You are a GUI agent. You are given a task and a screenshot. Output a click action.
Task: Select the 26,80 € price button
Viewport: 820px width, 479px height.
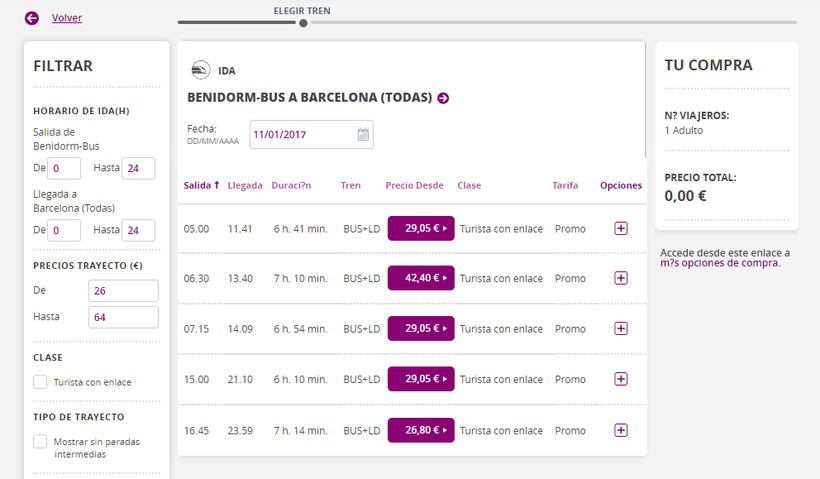[421, 430]
